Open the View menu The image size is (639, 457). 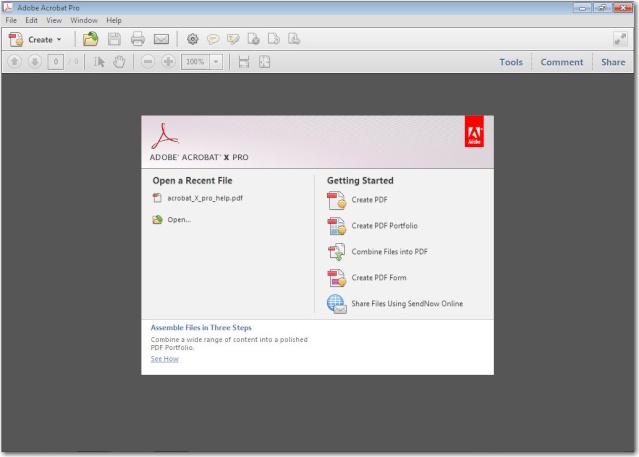point(54,20)
